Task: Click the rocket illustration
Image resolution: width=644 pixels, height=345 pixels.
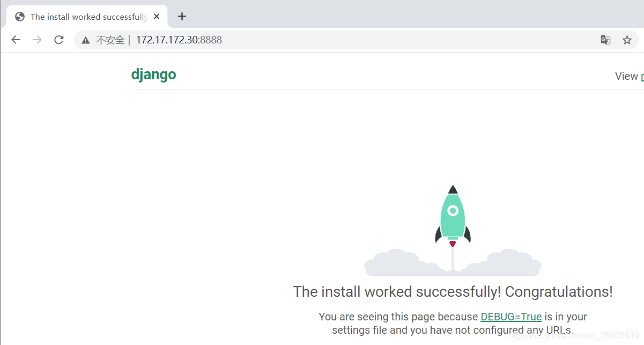Action: point(453,230)
